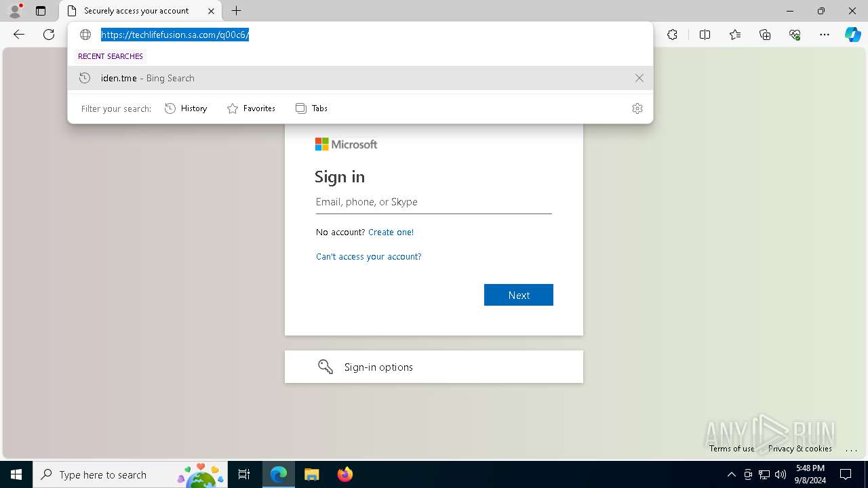Click the 'RECENT SEARCHES' label
Image resolution: width=868 pixels, height=488 pixels.
(x=111, y=56)
